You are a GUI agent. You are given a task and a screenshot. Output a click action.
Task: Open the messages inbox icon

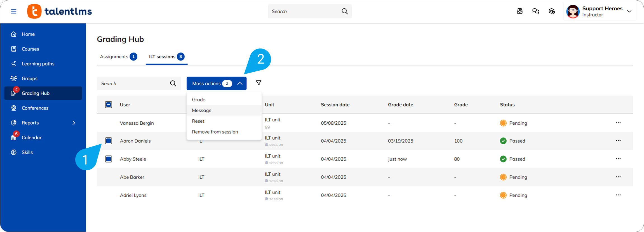pos(520,11)
